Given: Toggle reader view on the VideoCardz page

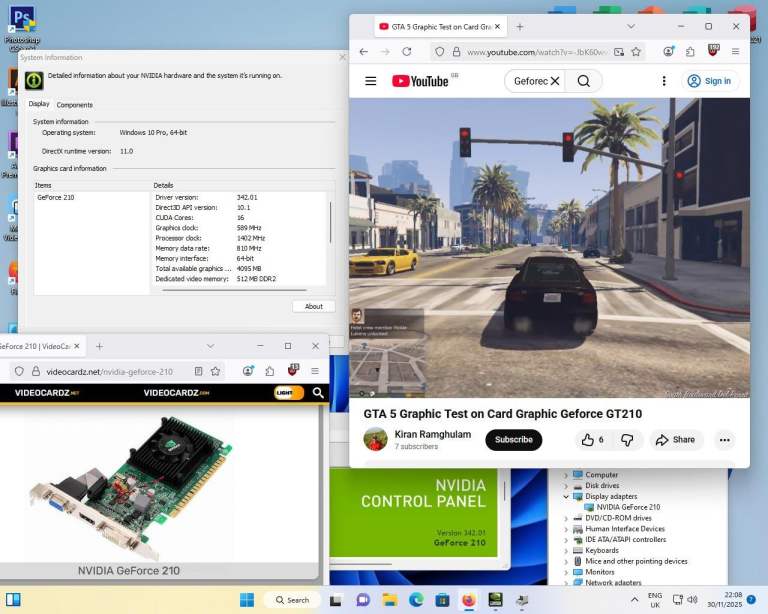Looking at the screenshot, I should point(198,371).
